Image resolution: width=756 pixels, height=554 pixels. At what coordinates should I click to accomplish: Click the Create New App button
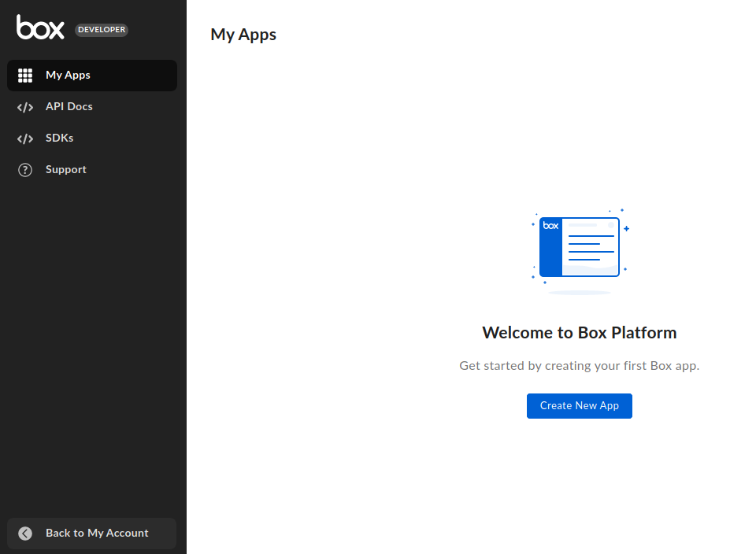[x=579, y=405]
